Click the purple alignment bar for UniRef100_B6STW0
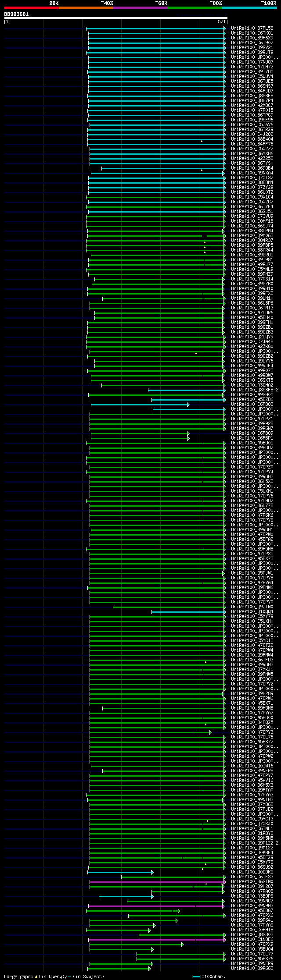281x980 pixels. coord(158,882)
